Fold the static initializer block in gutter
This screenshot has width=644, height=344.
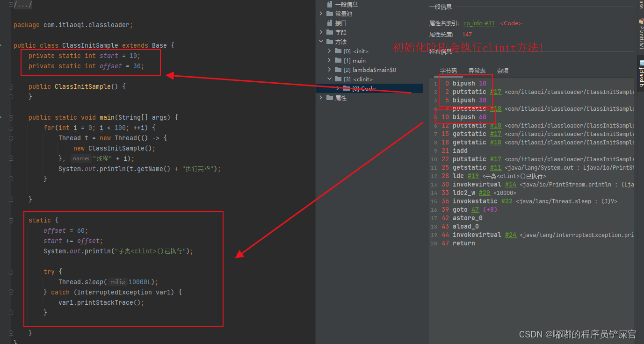[11, 220]
